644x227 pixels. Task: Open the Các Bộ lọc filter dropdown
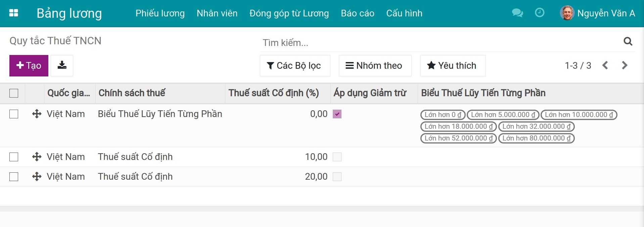pyautogui.click(x=295, y=65)
